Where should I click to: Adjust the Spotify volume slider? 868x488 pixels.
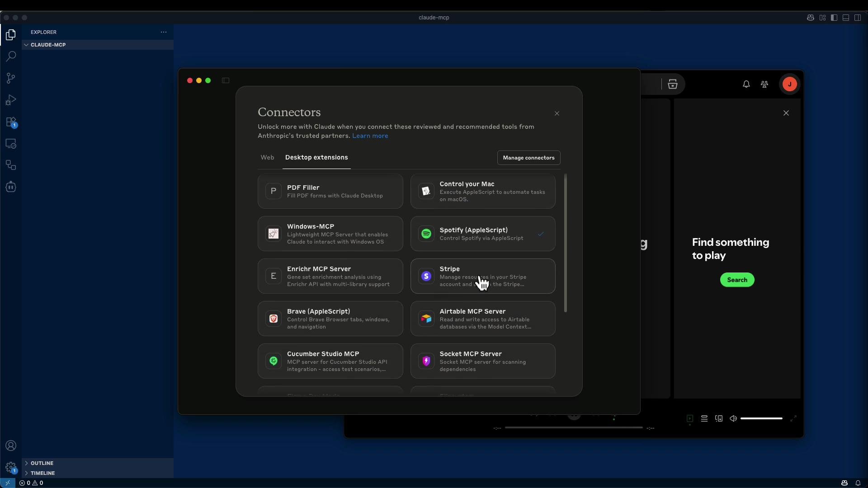coord(761,418)
